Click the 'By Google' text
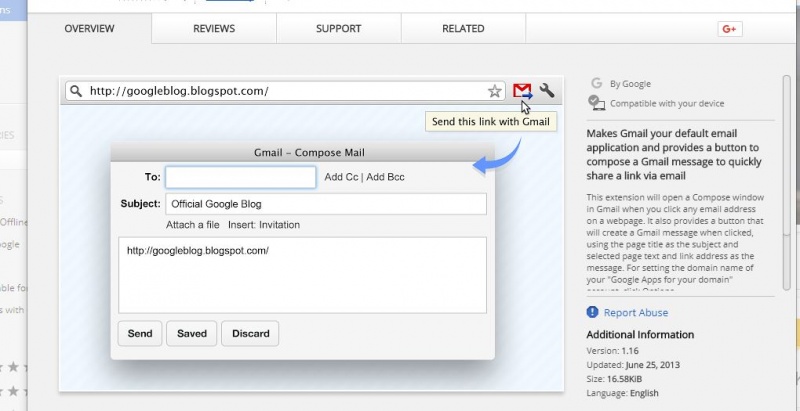 pyautogui.click(x=631, y=84)
